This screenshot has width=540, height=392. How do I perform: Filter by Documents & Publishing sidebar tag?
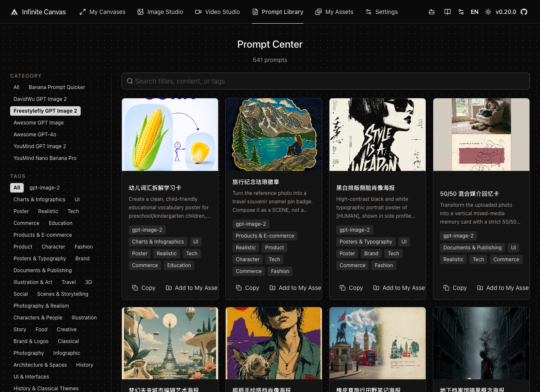[x=43, y=270]
